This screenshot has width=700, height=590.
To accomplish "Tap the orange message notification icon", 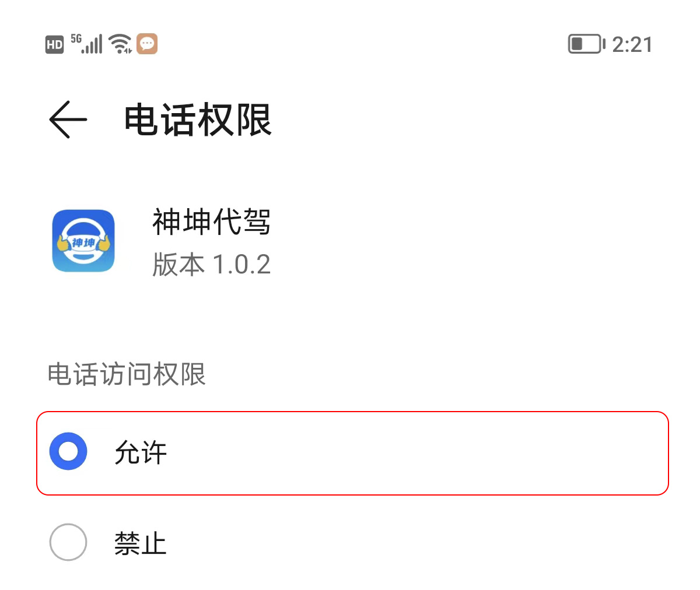I will tap(147, 44).
